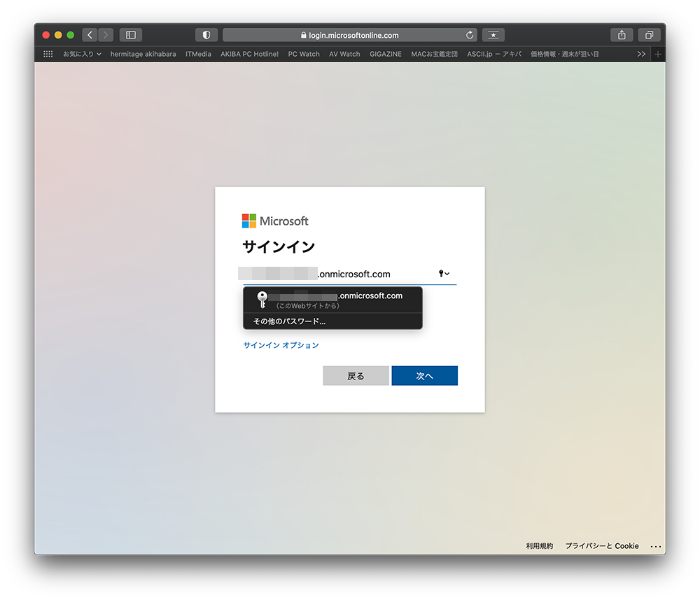Viewport: 700px width, 600px height.
Task: Show hidden bookmarks with the double chevron
Action: click(x=641, y=54)
